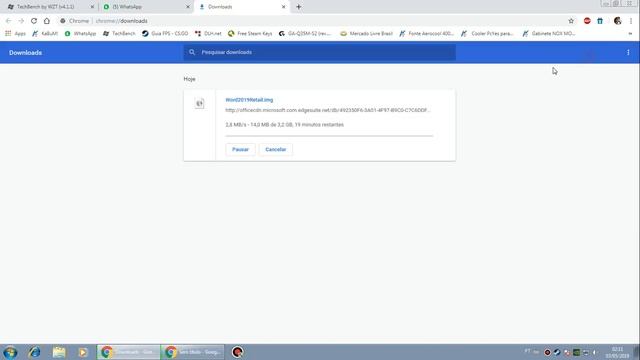
Task: Click the browser forward arrow
Action: click(21, 21)
